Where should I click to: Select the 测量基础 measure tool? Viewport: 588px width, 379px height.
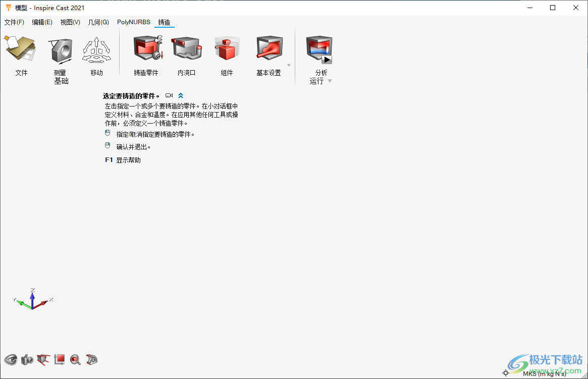pos(61,50)
